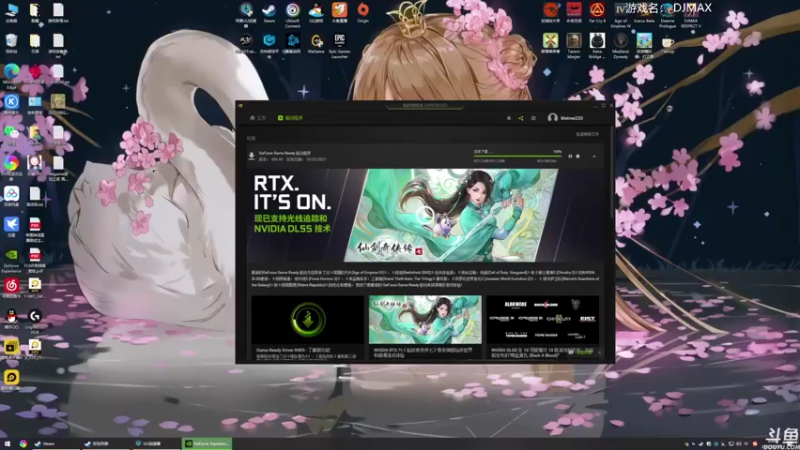Select the Microsoft Edge desktop icon
This screenshot has width=800, height=450.
coord(11,76)
